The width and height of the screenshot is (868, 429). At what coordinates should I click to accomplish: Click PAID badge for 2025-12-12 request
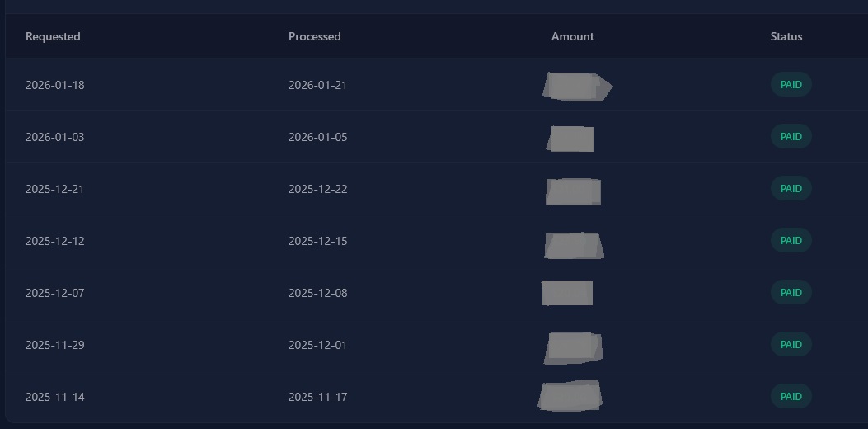click(x=791, y=241)
